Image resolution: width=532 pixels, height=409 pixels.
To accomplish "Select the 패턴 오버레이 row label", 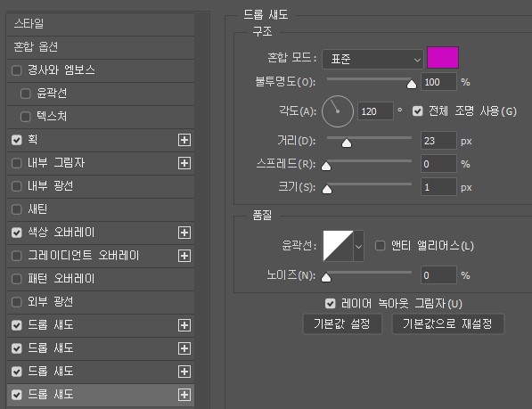I will click(x=61, y=278).
